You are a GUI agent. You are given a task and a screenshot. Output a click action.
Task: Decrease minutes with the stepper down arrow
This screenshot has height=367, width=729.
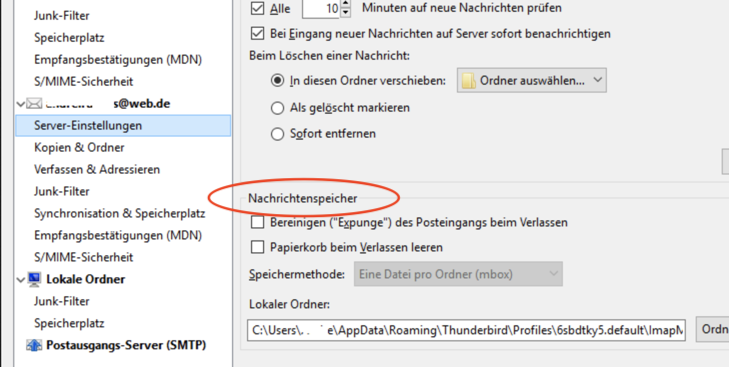click(345, 13)
